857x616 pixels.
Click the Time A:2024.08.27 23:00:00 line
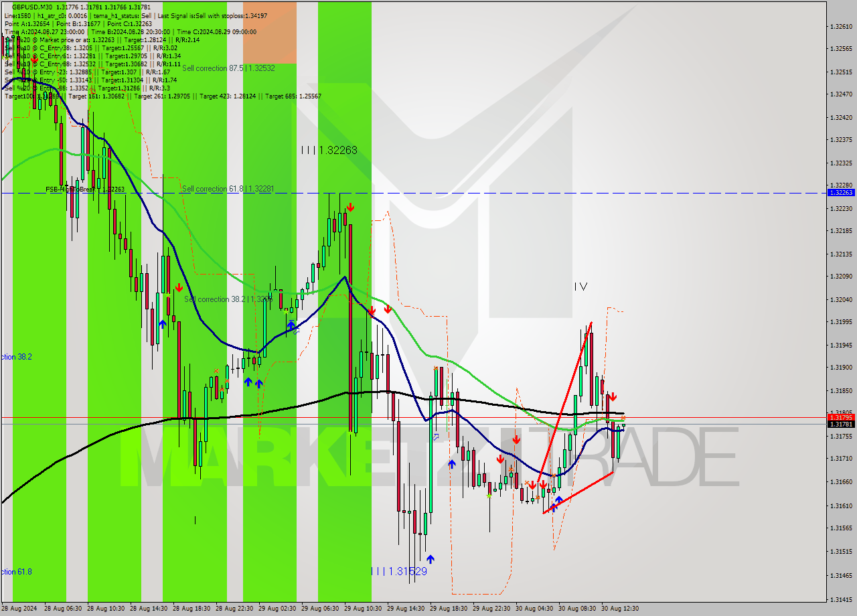tap(44, 31)
